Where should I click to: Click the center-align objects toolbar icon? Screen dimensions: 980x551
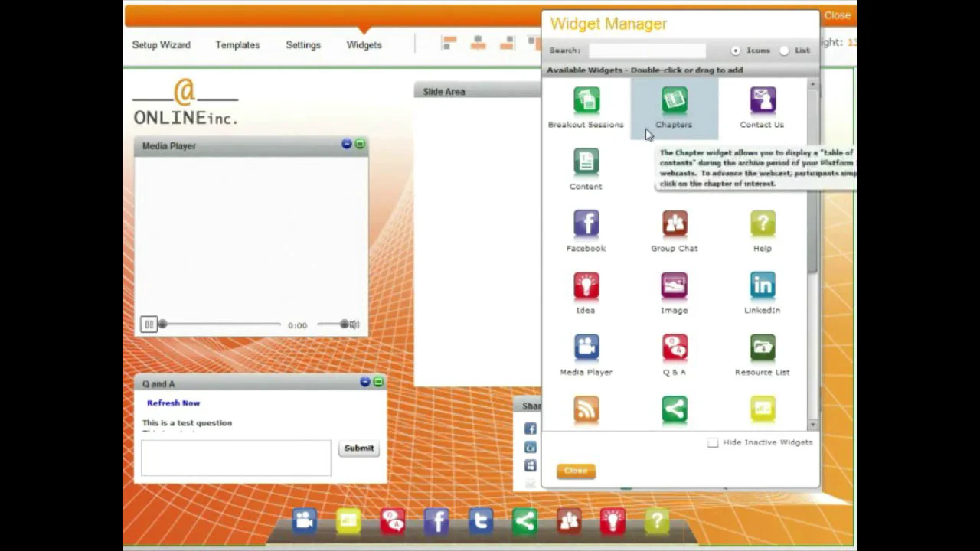click(x=478, y=44)
